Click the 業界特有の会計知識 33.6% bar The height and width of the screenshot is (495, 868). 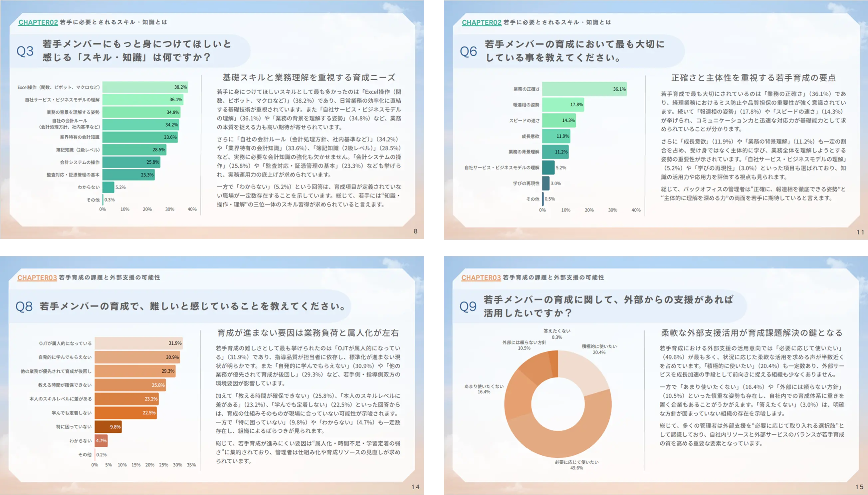click(140, 137)
